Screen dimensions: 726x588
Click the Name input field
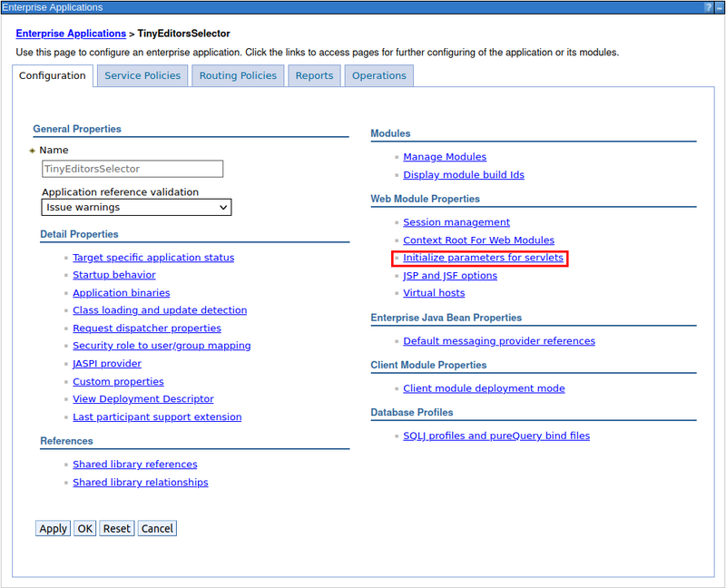[x=132, y=169]
